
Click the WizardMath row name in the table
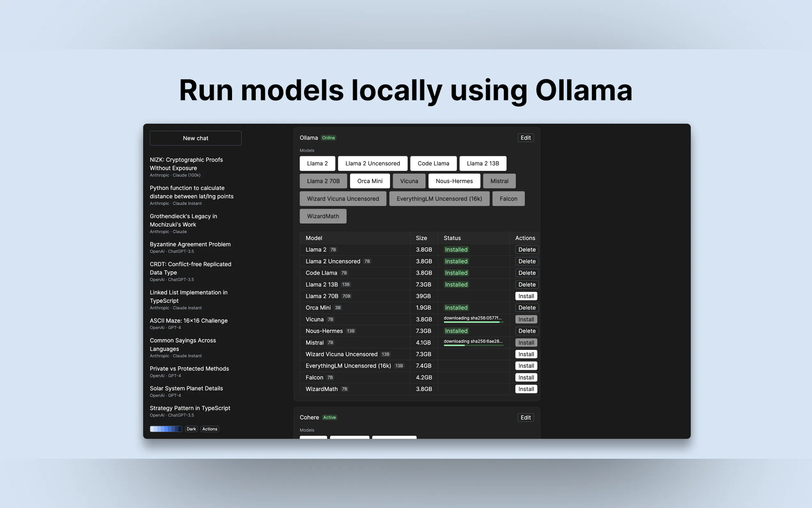point(322,389)
